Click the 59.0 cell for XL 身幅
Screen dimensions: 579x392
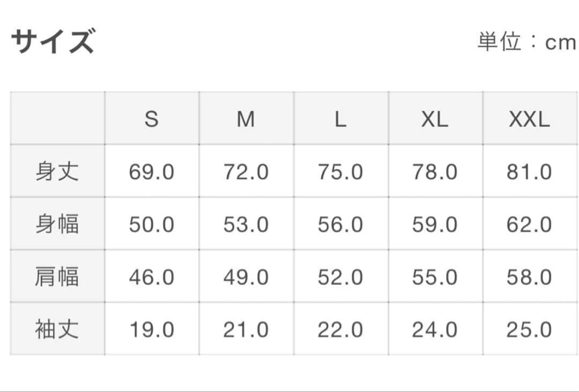click(x=435, y=224)
